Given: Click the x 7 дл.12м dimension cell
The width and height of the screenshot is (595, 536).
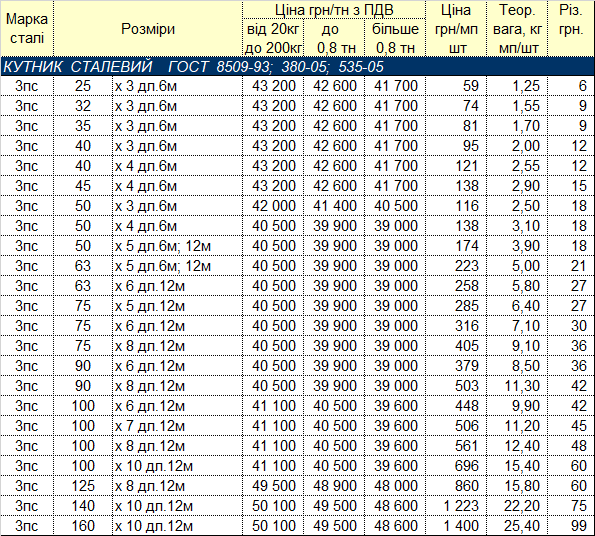Looking at the screenshot, I should click(x=177, y=426).
